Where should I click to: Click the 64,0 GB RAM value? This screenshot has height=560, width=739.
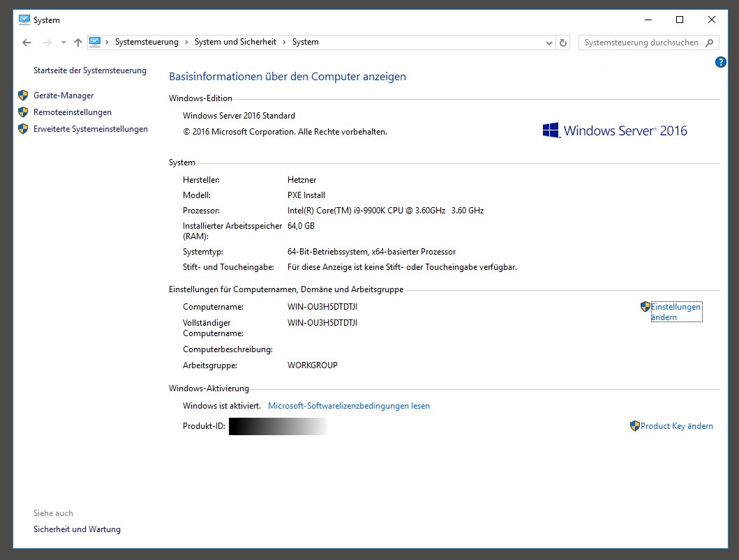click(x=301, y=225)
